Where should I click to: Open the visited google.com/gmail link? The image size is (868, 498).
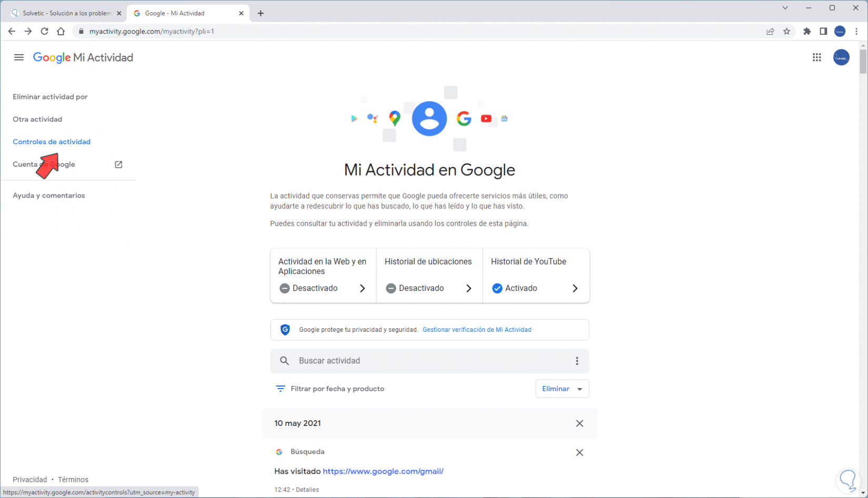click(383, 471)
